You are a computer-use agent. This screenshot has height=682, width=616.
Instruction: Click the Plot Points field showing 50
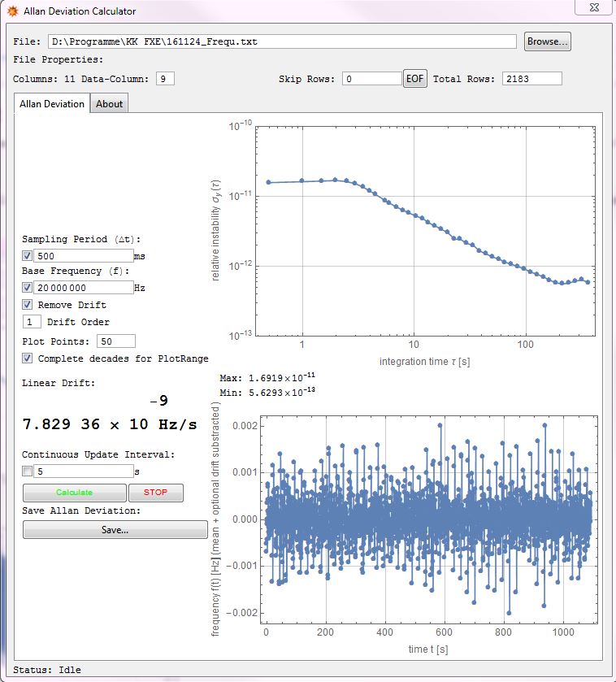tap(116, 341)
